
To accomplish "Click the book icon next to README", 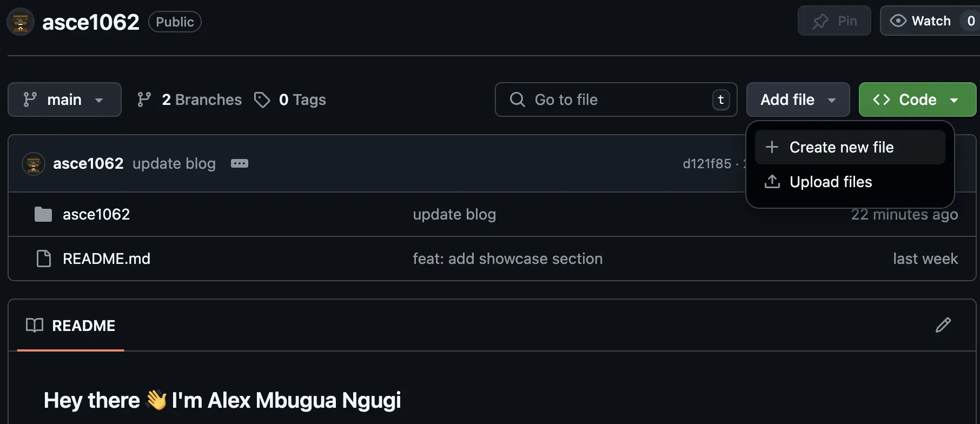I will [x=35, y=325].
